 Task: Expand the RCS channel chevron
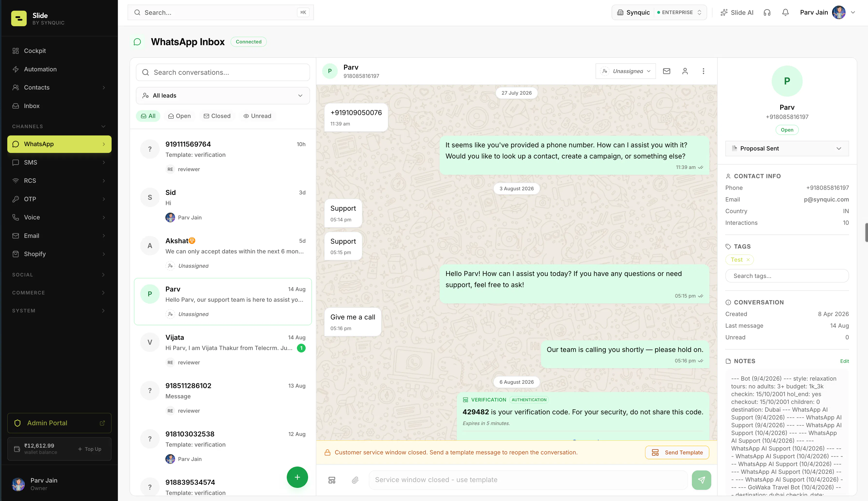[104, 181]
